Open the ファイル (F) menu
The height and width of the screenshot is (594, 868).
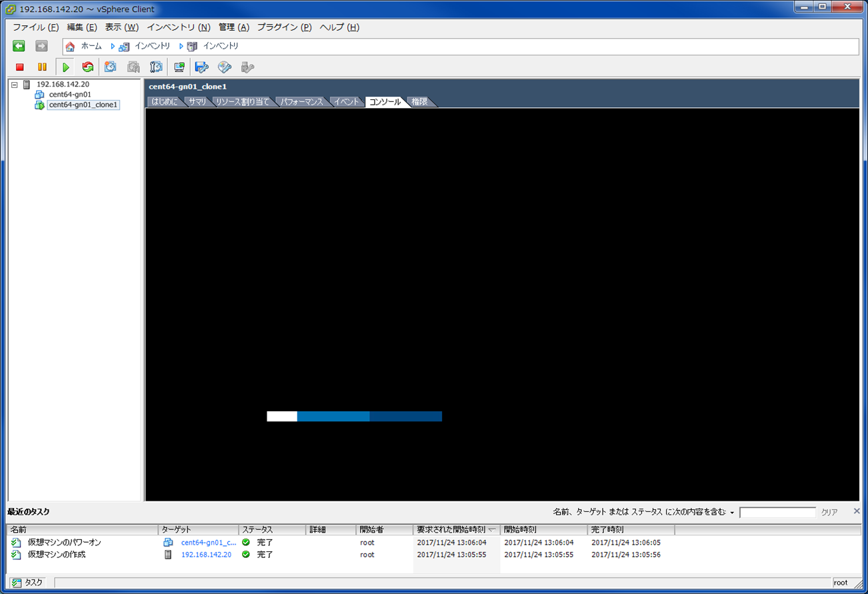[x=36, y=27]
